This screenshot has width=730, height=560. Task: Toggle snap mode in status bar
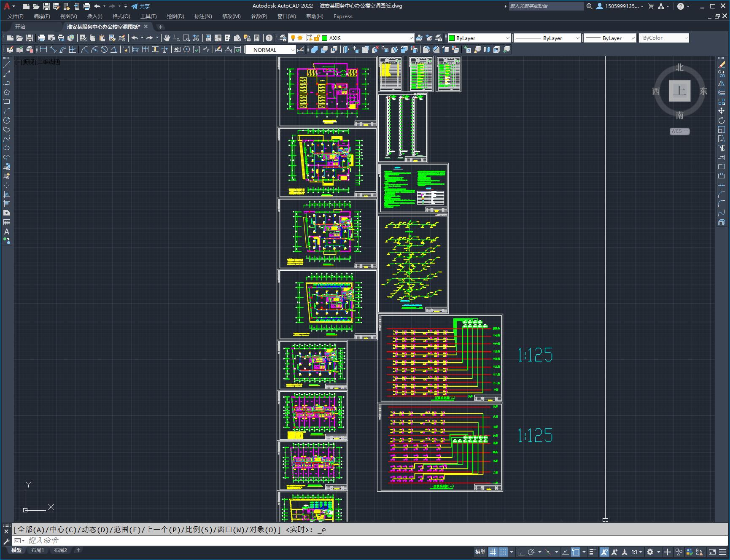[503, 552]
